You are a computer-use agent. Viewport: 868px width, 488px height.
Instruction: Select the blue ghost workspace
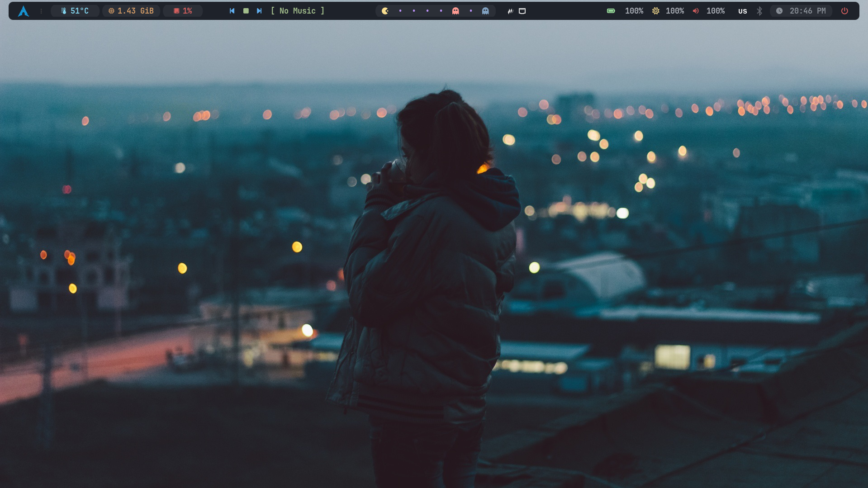pyautogui.click(x=485, y=11)
